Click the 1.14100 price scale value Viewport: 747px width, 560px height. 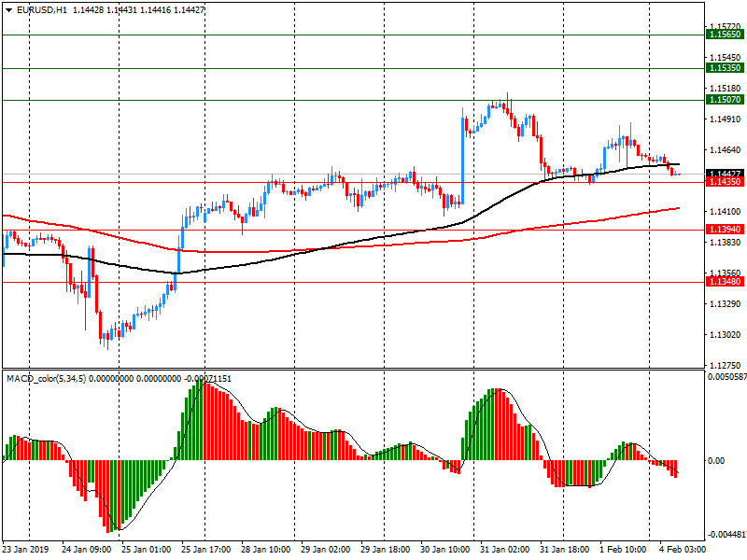tap(726, 212)
